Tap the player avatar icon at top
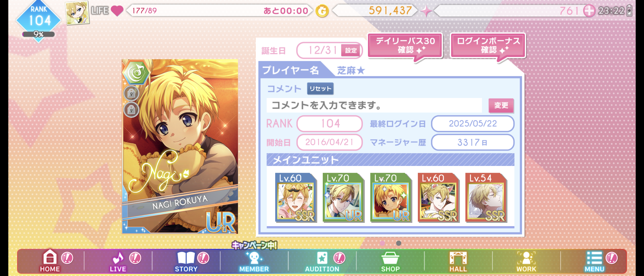The height and width of the screenshot is (276, 644). [77, 13]
